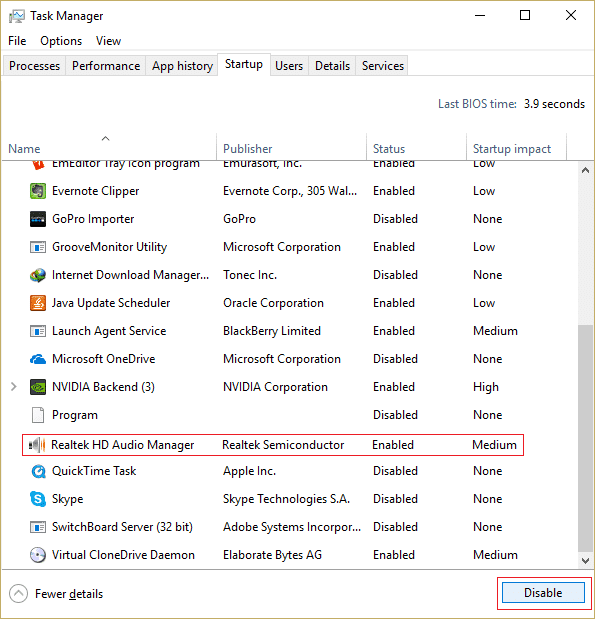This screenshot has width=595, height=619.
Task: Select the Java Update Scheduler icon
Action: pos(38,303)
